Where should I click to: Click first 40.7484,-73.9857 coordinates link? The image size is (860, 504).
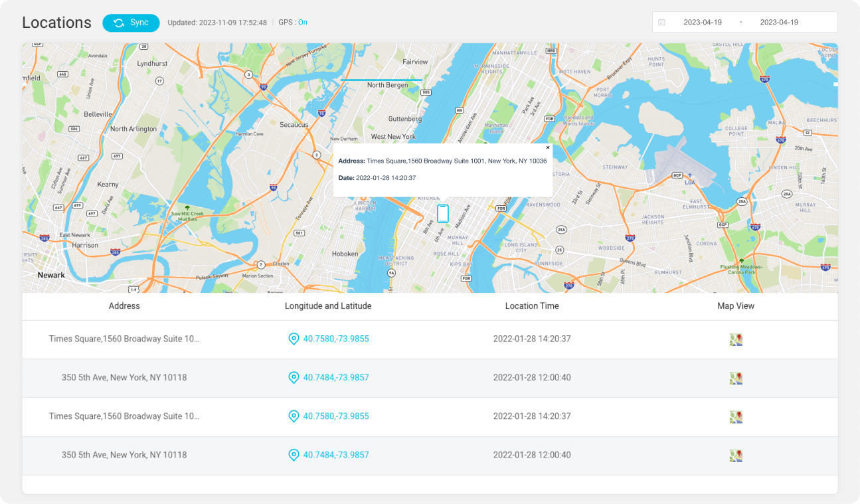336,377
